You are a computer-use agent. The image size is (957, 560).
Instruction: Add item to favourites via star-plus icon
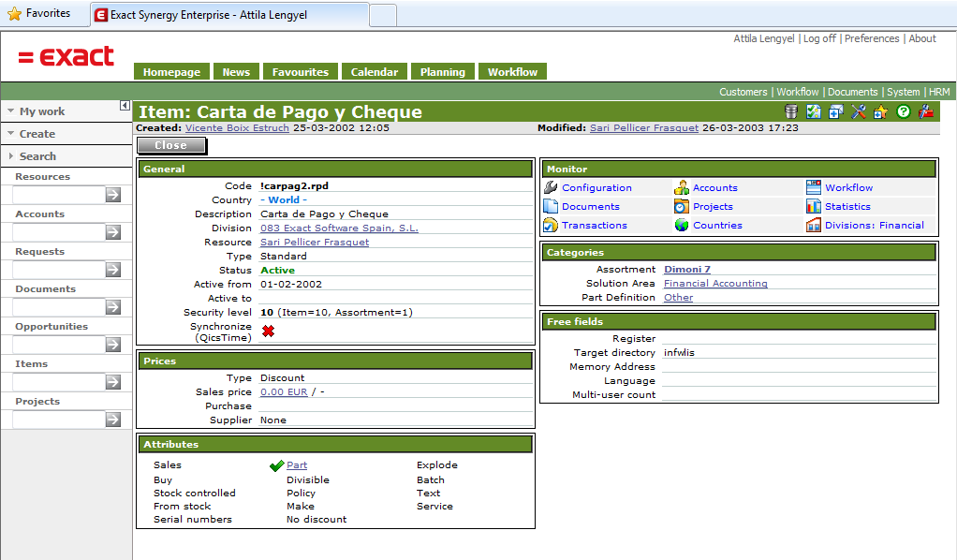(x=881, y=111)
